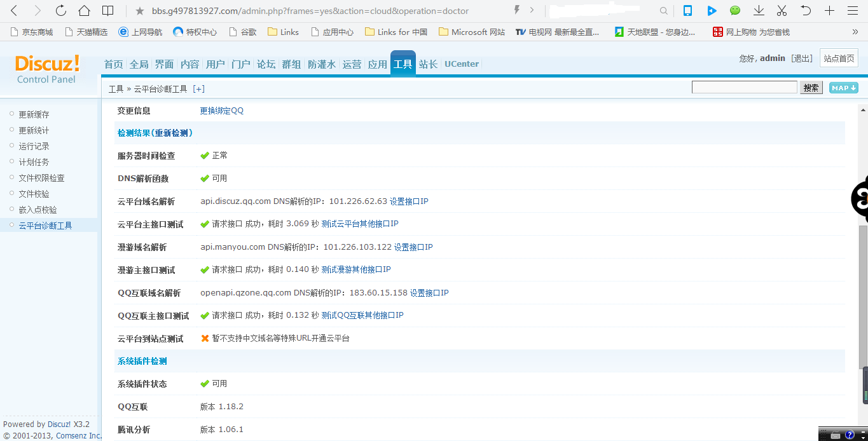Open 更新缓存 in the sidebar
Screen dimensions: 868x441
coord(34,114)
